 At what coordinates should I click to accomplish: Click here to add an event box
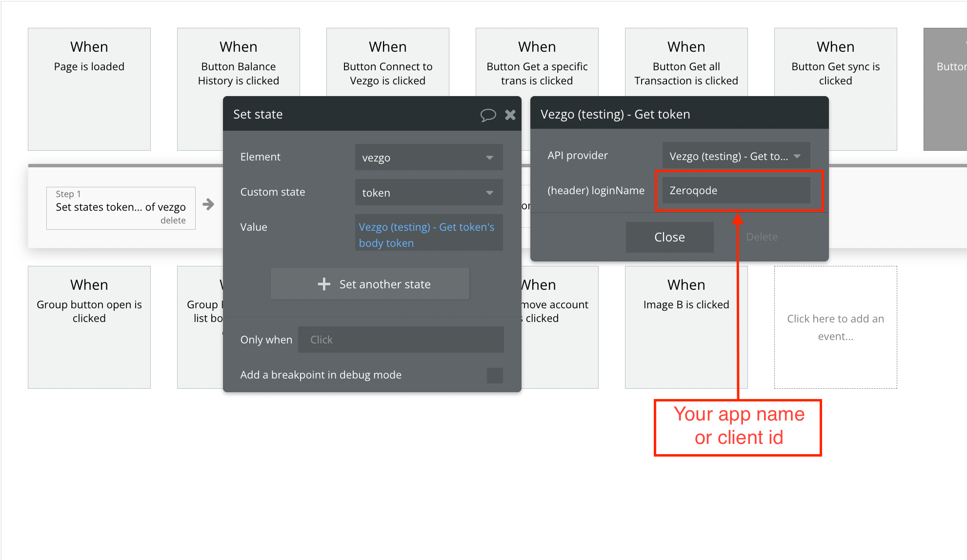click(x=835, y=327)
